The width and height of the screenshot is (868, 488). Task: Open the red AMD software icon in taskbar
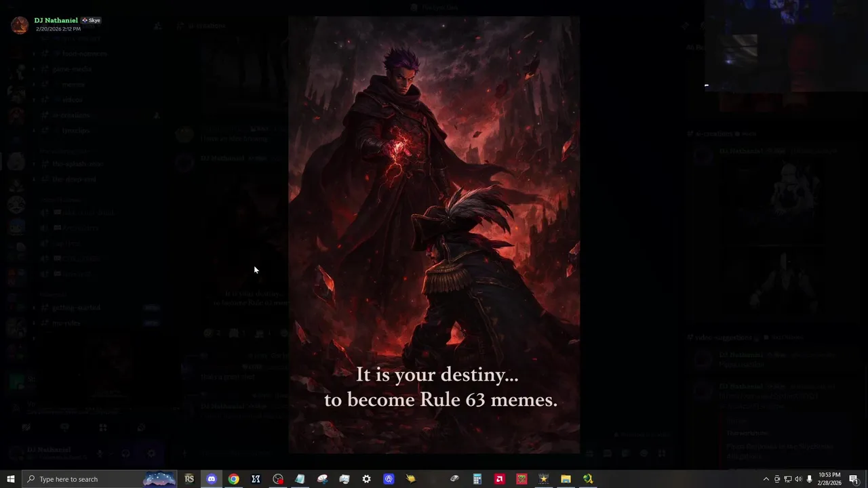tap(500, 479)
